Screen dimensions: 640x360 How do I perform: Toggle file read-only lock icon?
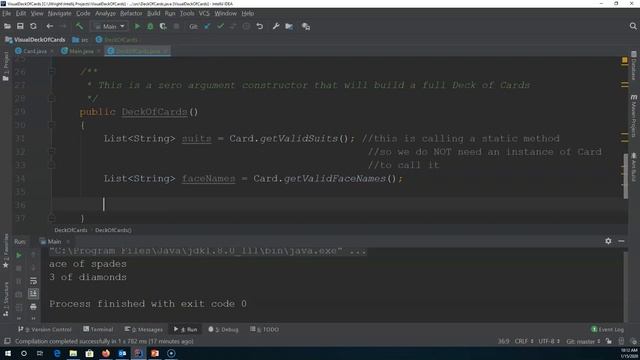tap(609, 341)
